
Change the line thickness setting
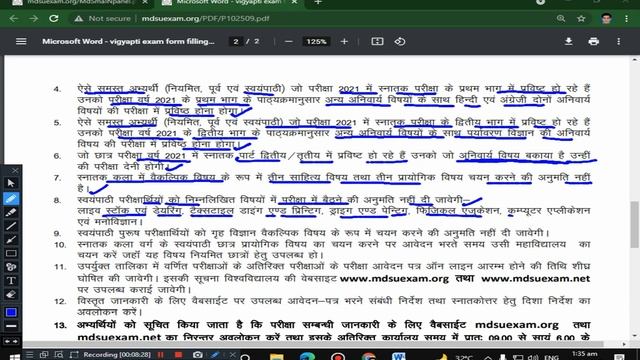pos(11,326)
